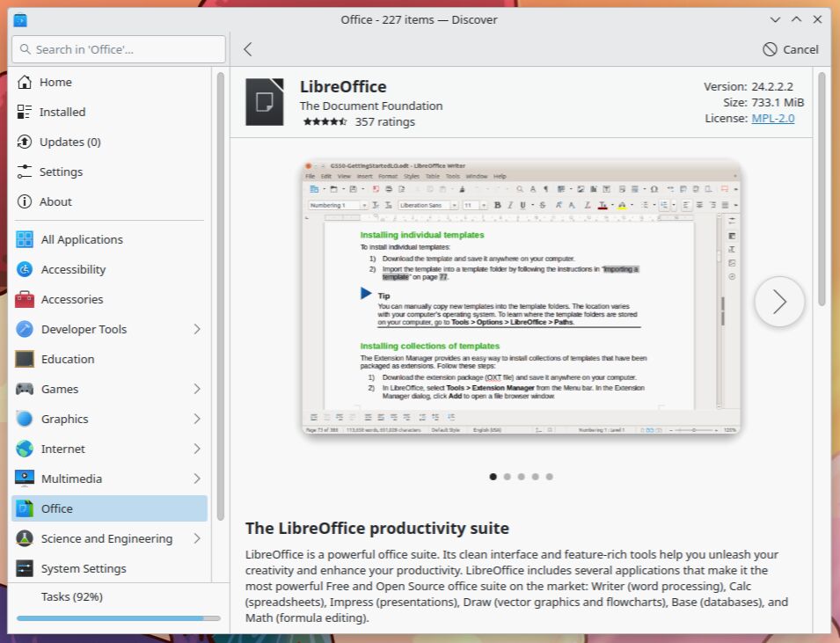The width and height of the screenshot is (840, 643).
Task: Click 'Version: 24.2.2.2' text
Action: 749,87
